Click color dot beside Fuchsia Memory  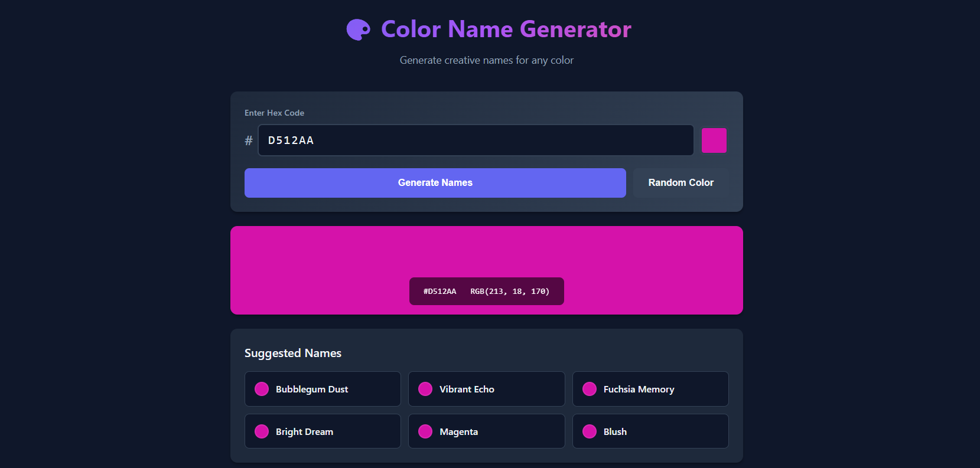[590, 389]
